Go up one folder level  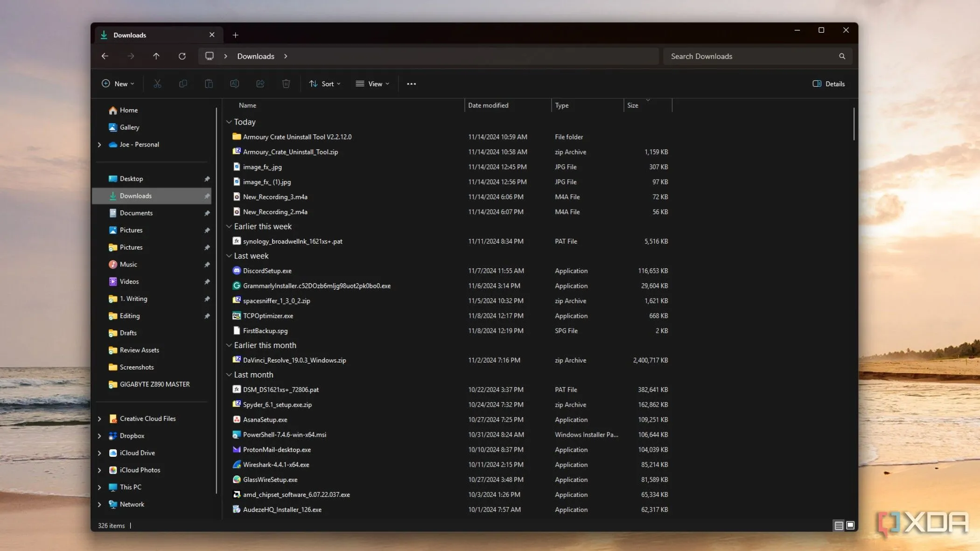coord(156,56)
